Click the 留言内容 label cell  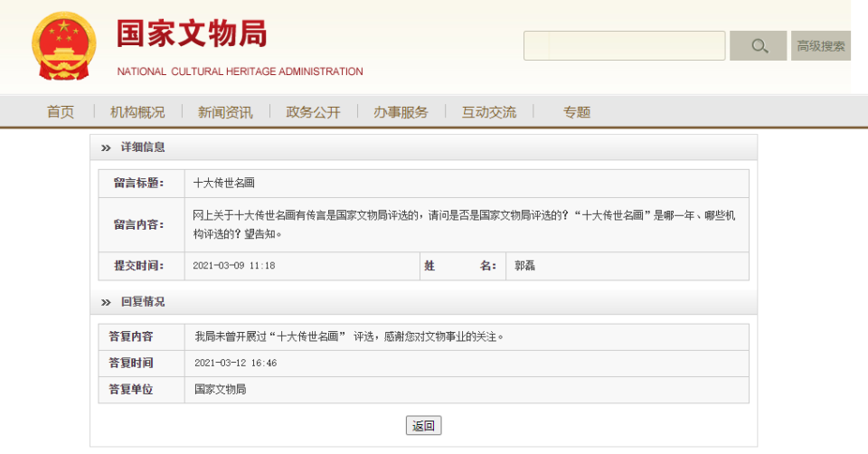point(141,225)
